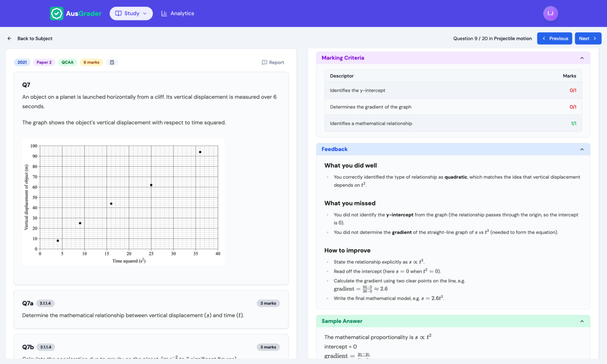Report this question
Image resolution: width=607 pixels, height=364 pixels.
click(x=273, y=62)
